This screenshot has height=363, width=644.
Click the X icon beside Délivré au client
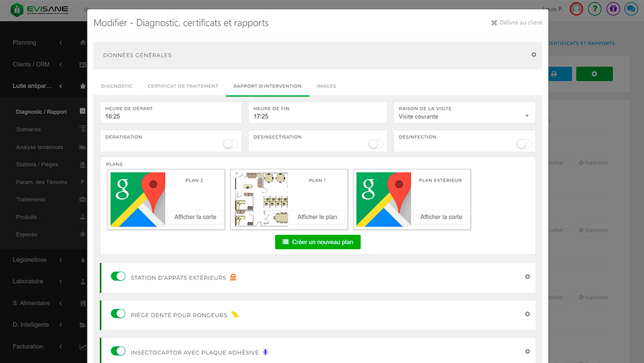pyautogui.click(x=494, y=23)
